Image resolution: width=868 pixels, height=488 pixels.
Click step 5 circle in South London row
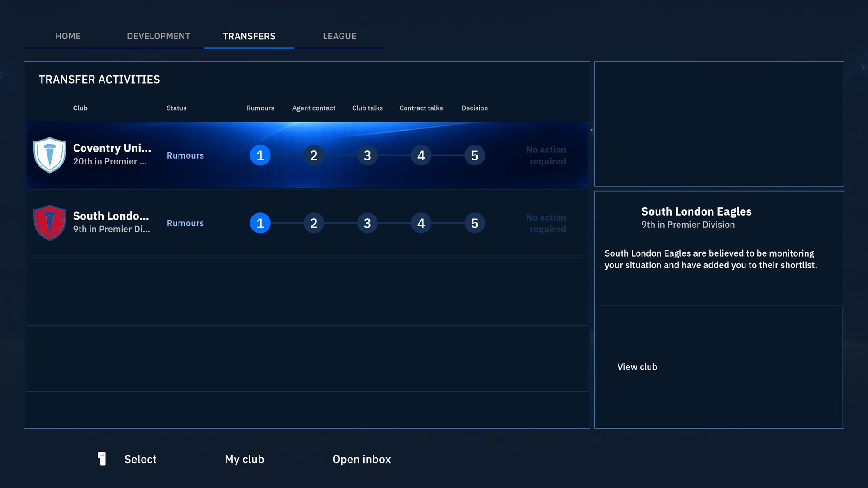click(475, 223)
